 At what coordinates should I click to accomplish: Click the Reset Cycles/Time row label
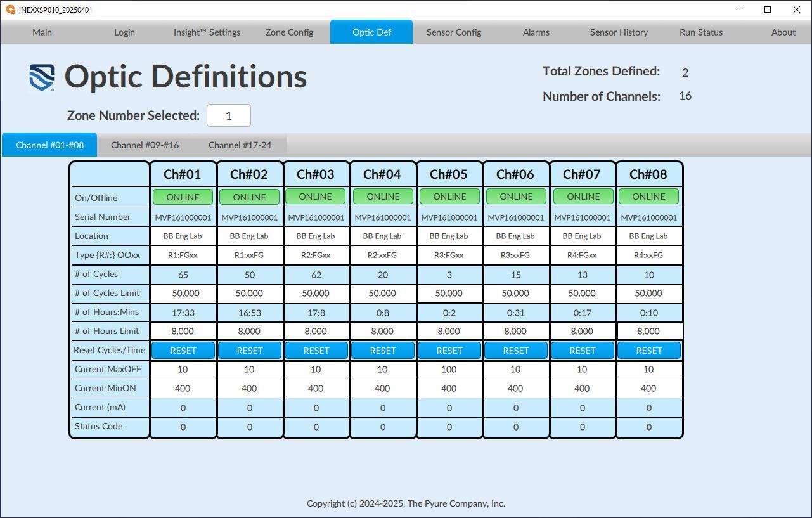tap(110, 350)
